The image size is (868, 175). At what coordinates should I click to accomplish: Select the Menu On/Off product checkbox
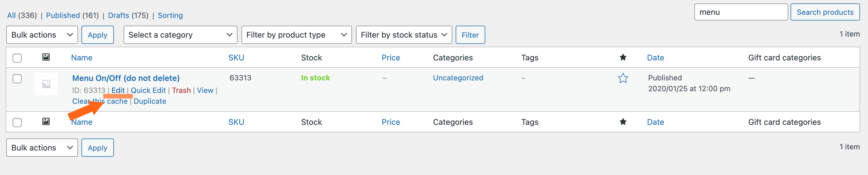coord(17,79)
